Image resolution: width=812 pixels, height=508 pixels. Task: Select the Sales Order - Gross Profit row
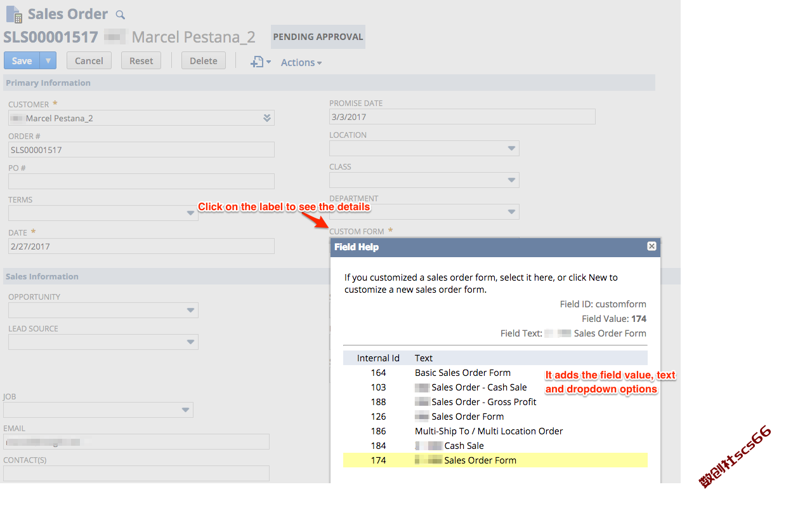click(x=495, y=402)
